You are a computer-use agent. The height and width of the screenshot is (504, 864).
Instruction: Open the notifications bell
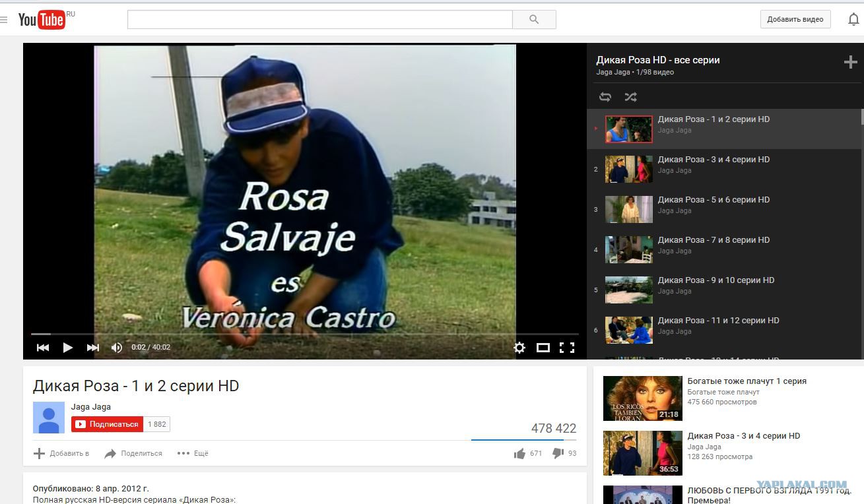point(853,20)
